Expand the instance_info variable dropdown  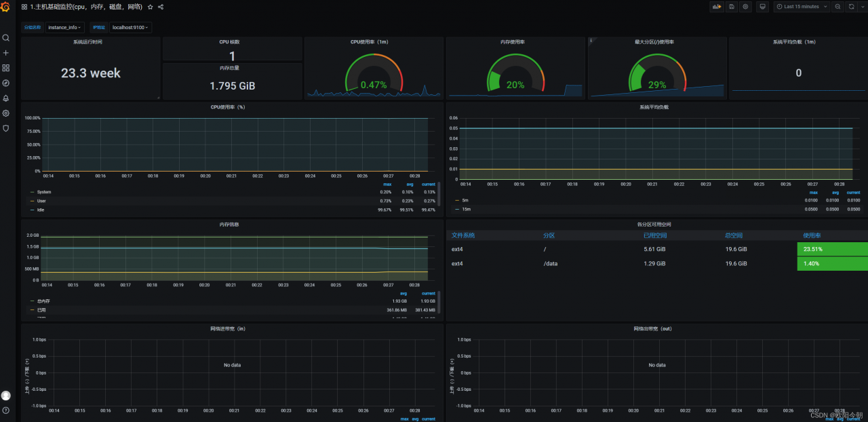pyautogui.click(x=64, y=28)
